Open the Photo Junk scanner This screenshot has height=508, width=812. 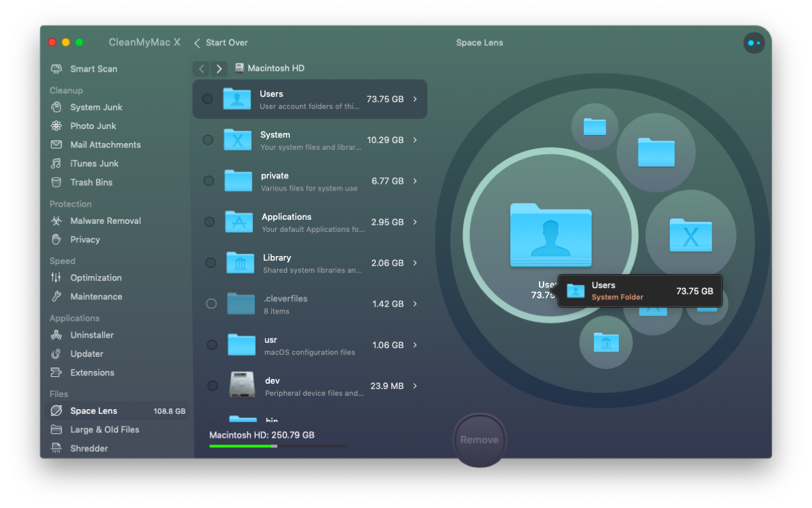point(91,126)
